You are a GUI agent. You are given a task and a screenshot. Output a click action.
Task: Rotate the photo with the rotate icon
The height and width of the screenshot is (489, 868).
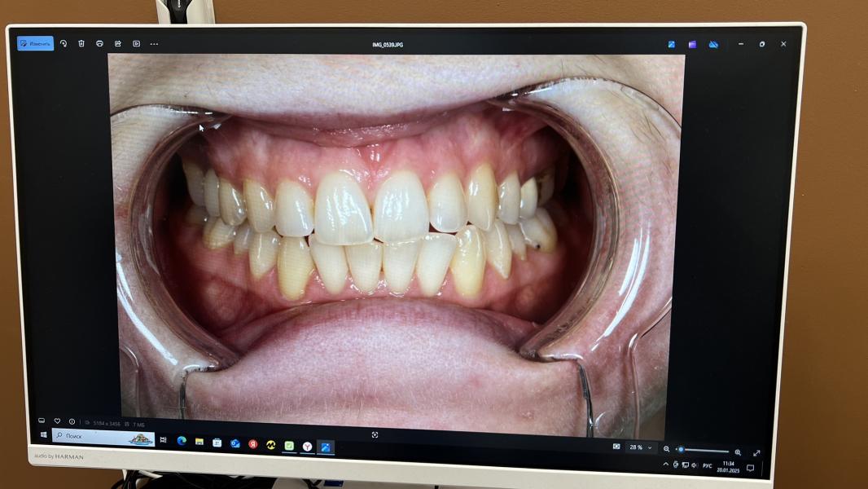point(64,43)
